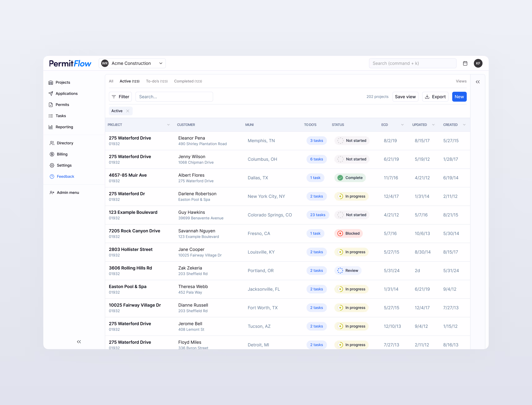Remove the Active filter chip
The height and width of the screenshot is (405, 532).
(128, 111)
